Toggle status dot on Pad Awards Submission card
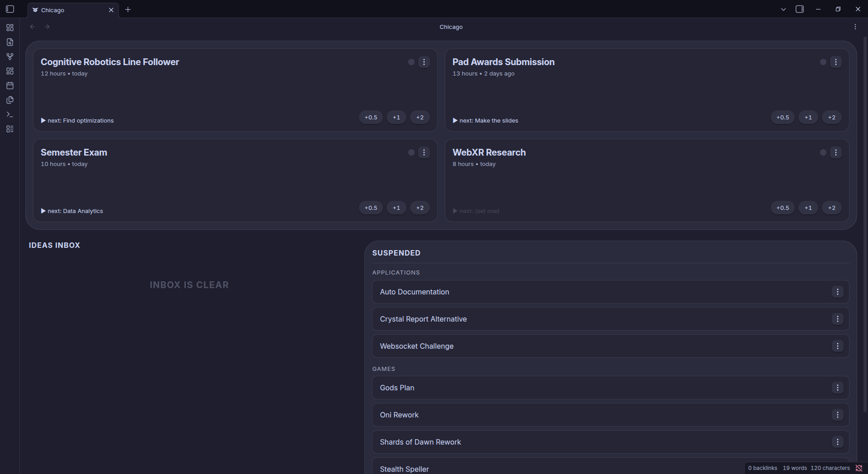Screen dimensions: 868x474 coord(823,62)
